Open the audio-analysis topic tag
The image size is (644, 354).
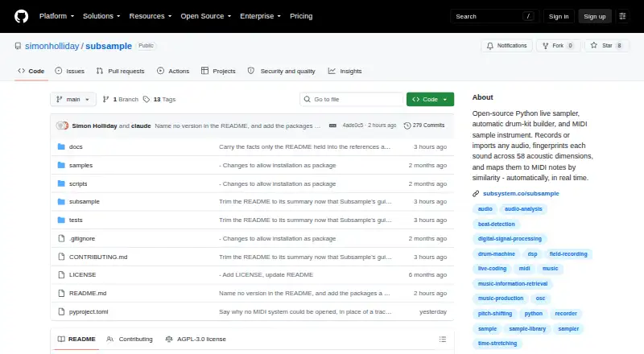[x=523, y=209]
